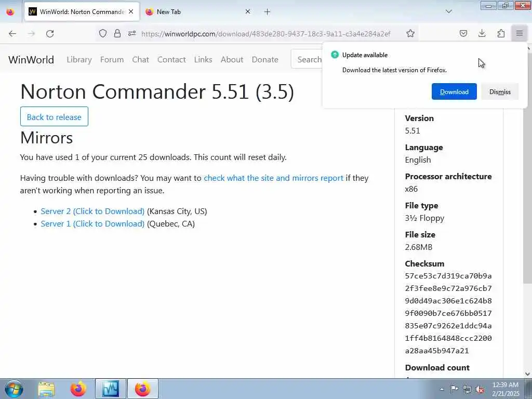Open the Library menu item
Image resolution: width=532 pixels, height=399 pixels.
point(79,60)
